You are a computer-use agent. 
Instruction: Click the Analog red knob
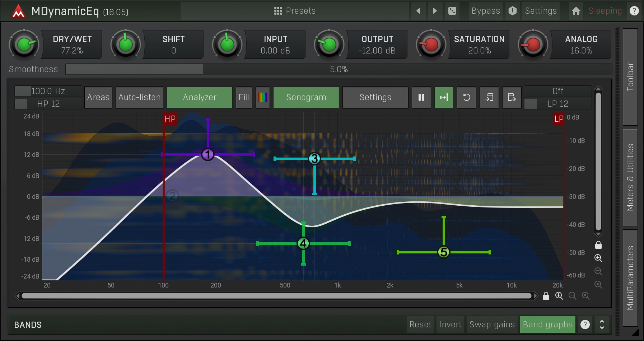[533, 45]
